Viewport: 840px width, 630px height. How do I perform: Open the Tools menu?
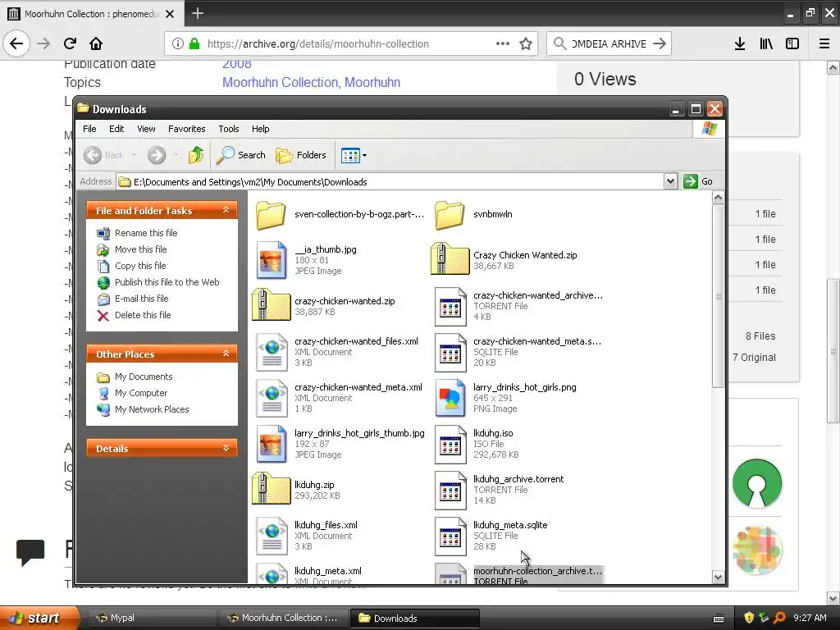click(x=229, y=129)
